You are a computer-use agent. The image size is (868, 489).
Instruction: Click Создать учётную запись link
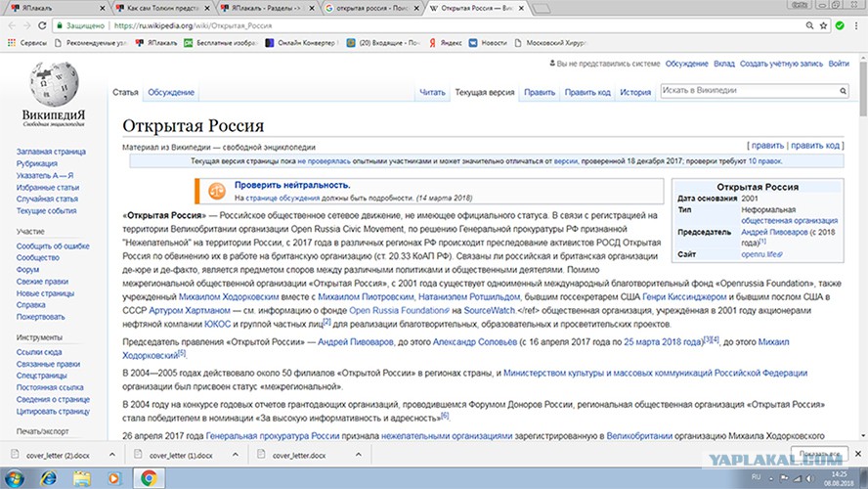781,64
